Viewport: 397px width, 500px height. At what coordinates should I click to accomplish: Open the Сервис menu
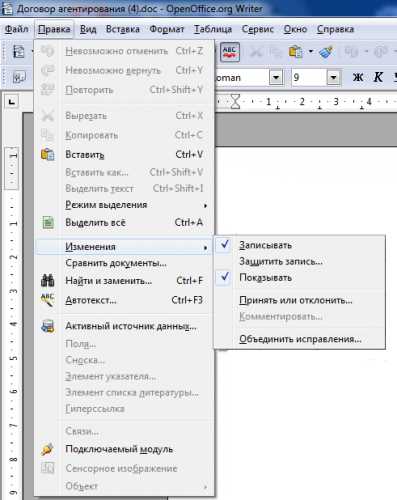click(258, 29)
